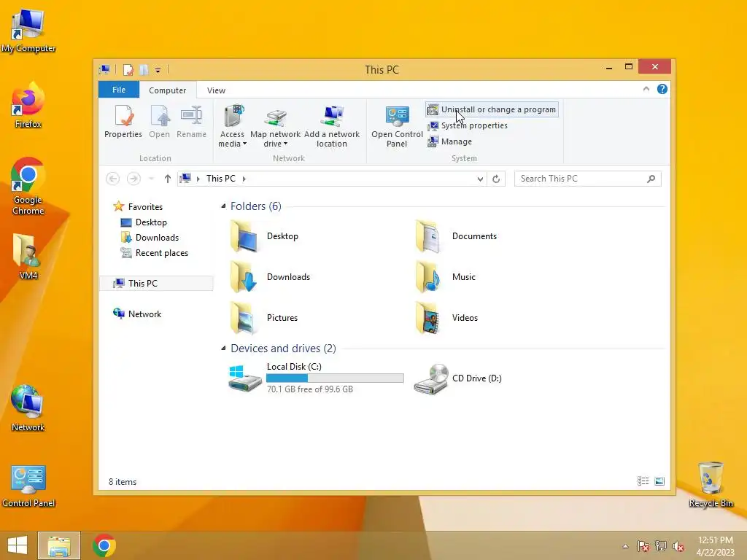Viewport: 747px width, 560px height.
Task: Select My Computer desktop shortcut
Action: click(x=28, y=31)
